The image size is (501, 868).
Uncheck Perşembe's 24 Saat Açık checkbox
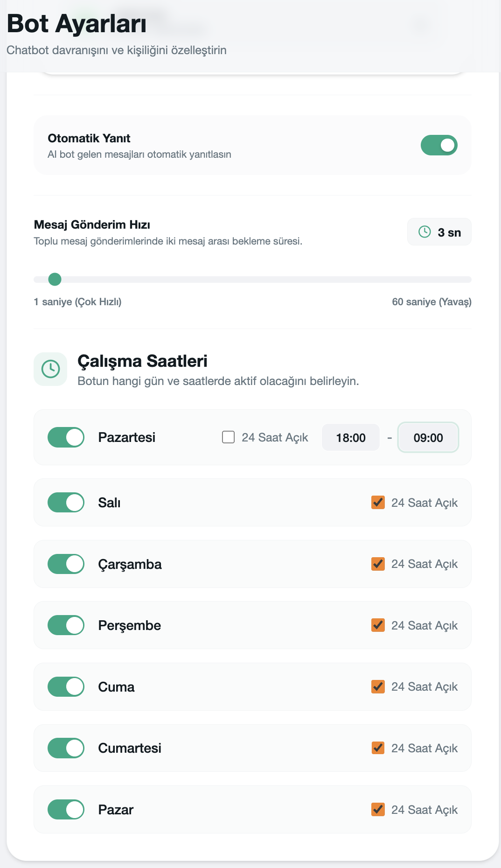coord(378,625)
